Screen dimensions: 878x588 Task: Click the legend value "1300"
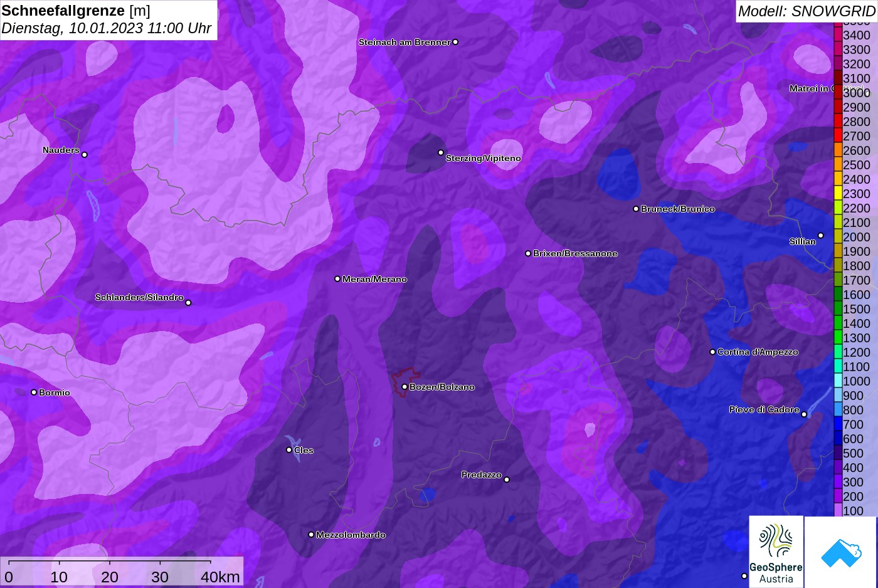[857, 338]
